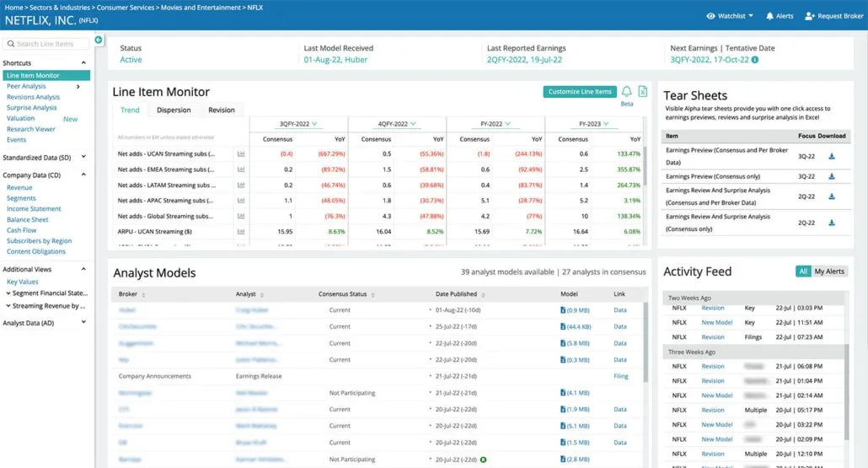
Task: Download Earnings Preview (Consensus only) sheet
Action: click(x=832, y=177)
